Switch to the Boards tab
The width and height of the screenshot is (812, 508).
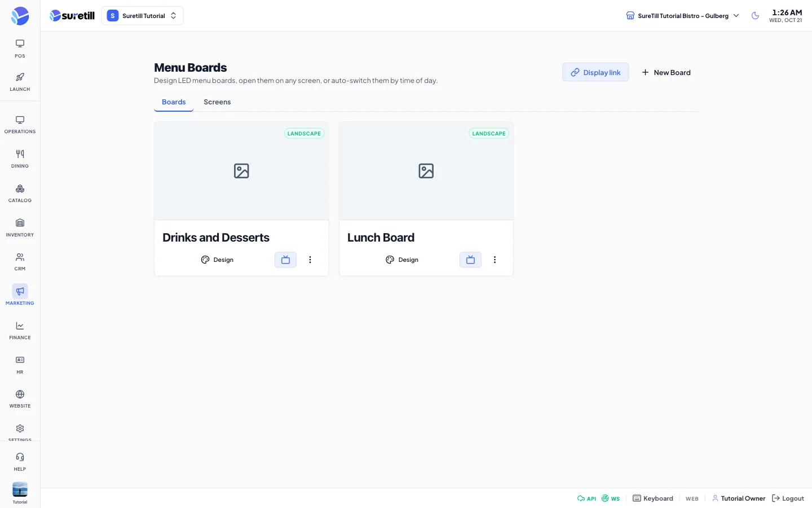[174, 102]
